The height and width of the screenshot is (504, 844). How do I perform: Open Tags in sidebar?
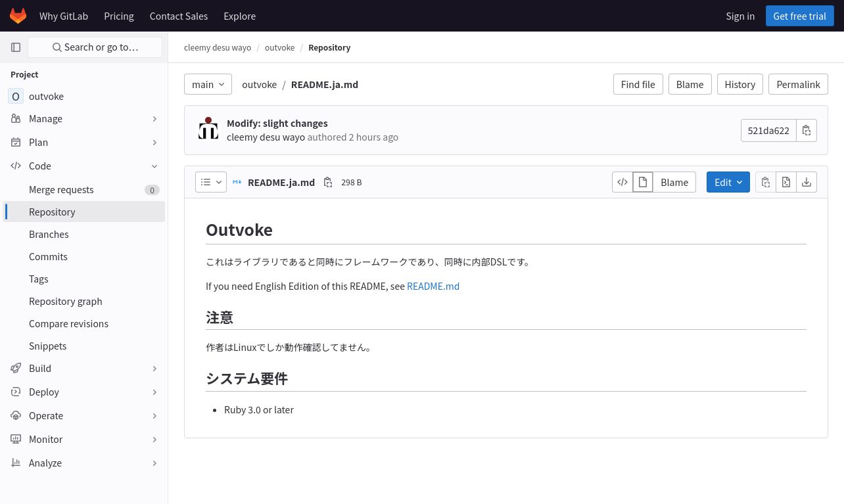coord(83,279)
